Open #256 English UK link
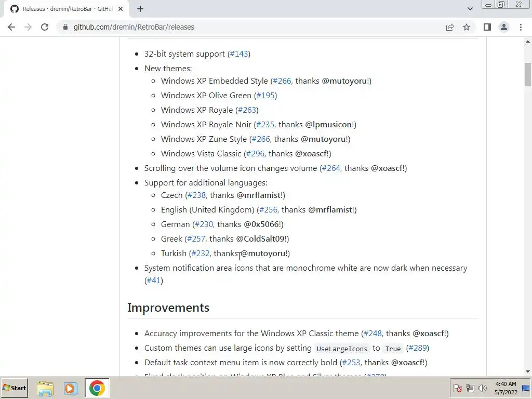Screen dimensions: 532x399 pyautogui.click(x=268, y=210)
